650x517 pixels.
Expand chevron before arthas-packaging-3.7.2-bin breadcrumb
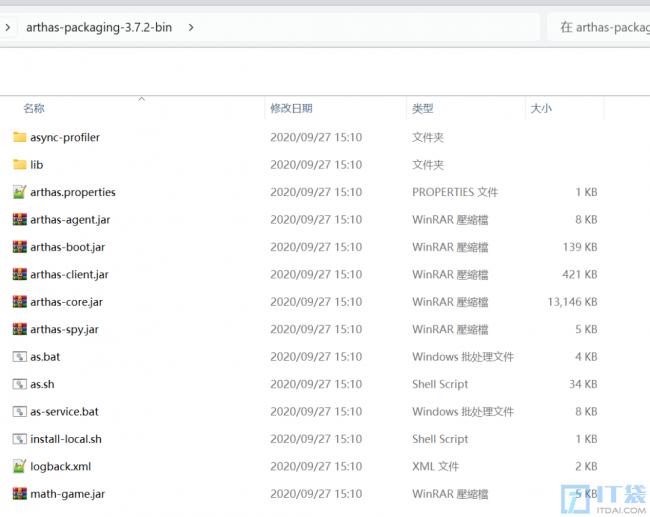point(7,27)
